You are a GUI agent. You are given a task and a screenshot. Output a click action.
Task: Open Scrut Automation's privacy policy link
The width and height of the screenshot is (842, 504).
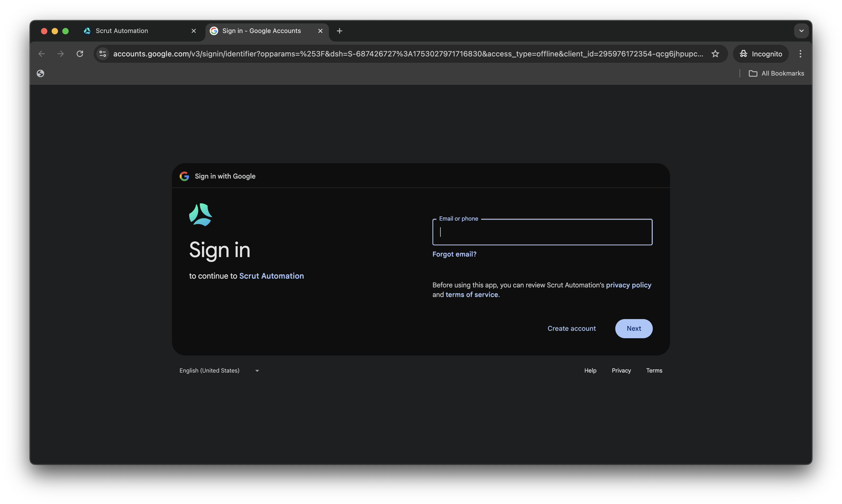click(628, 285)
